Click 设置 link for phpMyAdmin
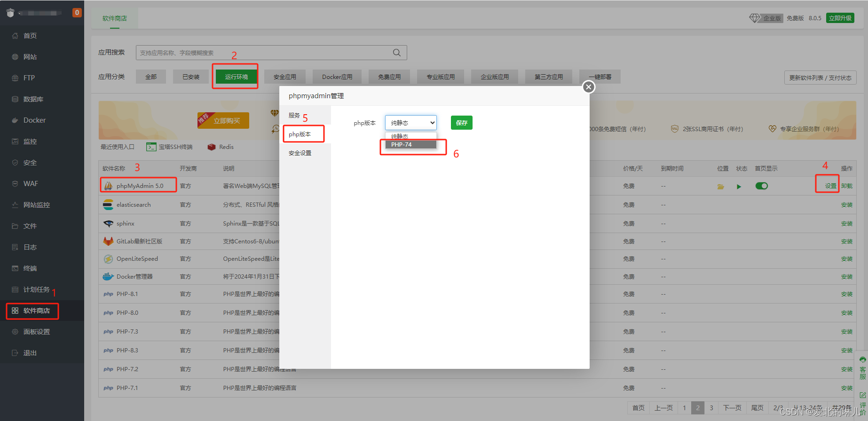The width and height of the screenshot is (868, 421). pyautogui.click(x=831, y=186)
